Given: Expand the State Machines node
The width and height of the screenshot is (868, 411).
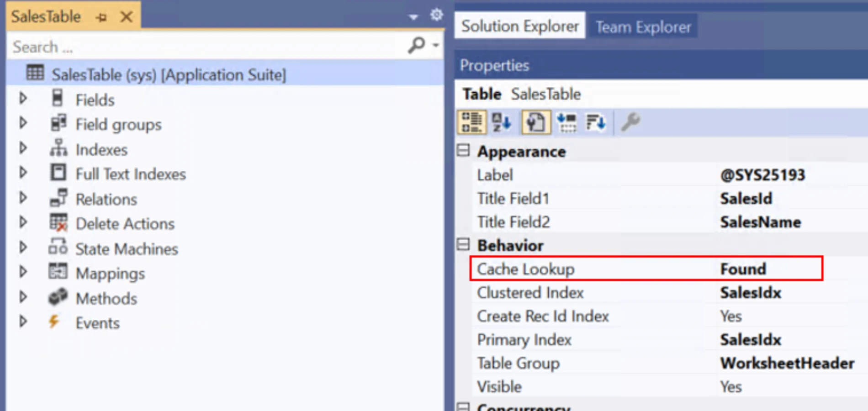Looking at the screenshot, I should pyautogui.click(x=23, y=247).
